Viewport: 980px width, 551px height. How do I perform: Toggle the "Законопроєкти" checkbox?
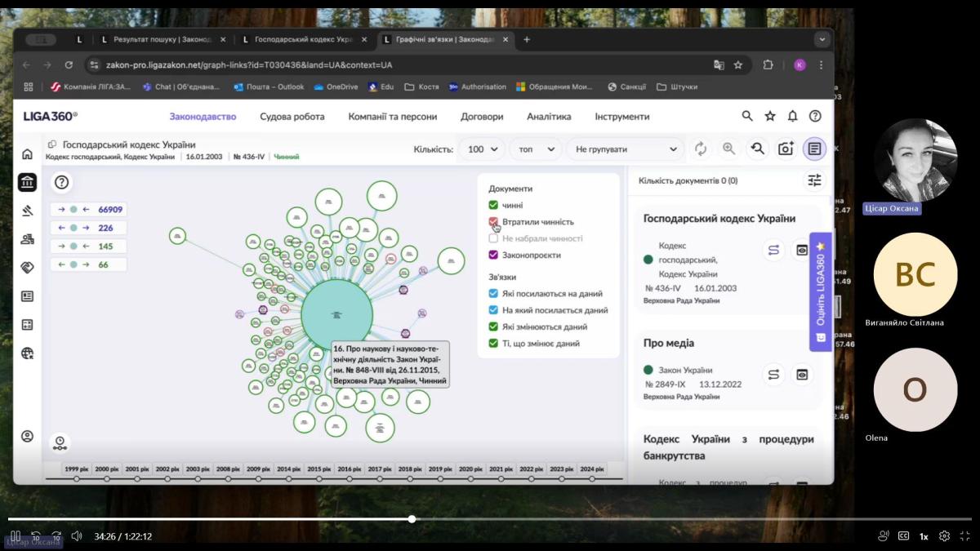(493, 256)
